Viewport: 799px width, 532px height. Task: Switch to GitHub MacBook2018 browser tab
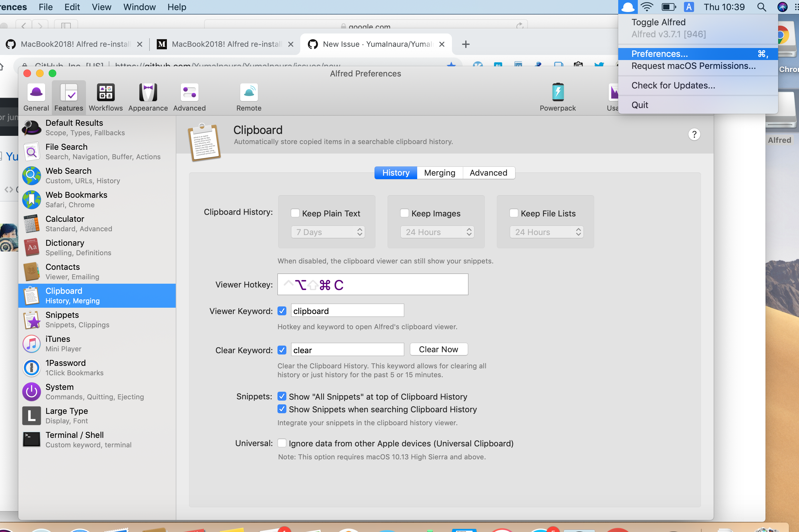click(74, 44)
